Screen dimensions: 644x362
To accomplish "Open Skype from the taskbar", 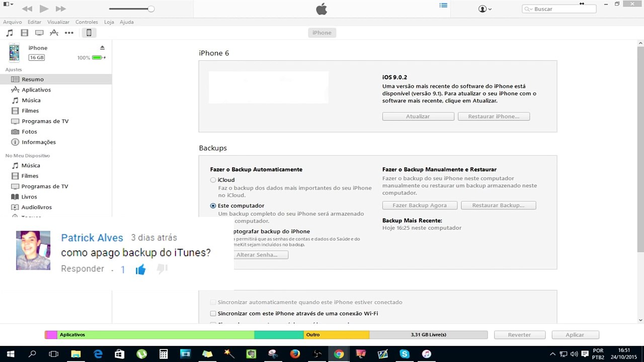I will pyautogui.click(x=405, y=354).
